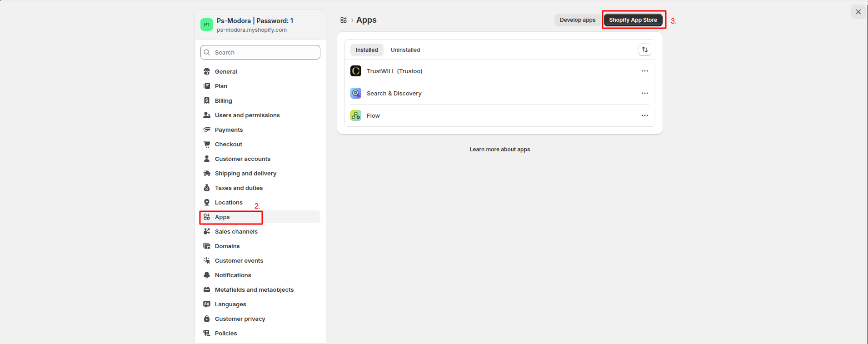868x344 pixels.
Task: Click the Apps grid icon in sidebar
Action: 207,217
